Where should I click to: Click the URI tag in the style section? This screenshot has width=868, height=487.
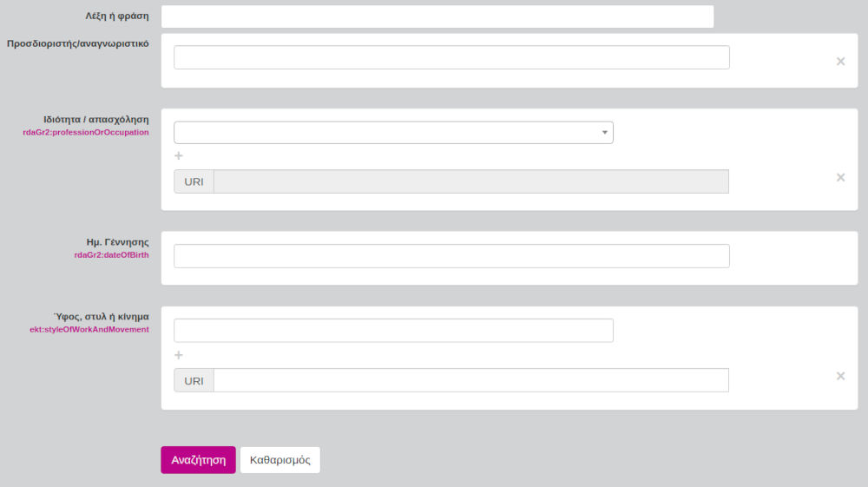point(194,380)
